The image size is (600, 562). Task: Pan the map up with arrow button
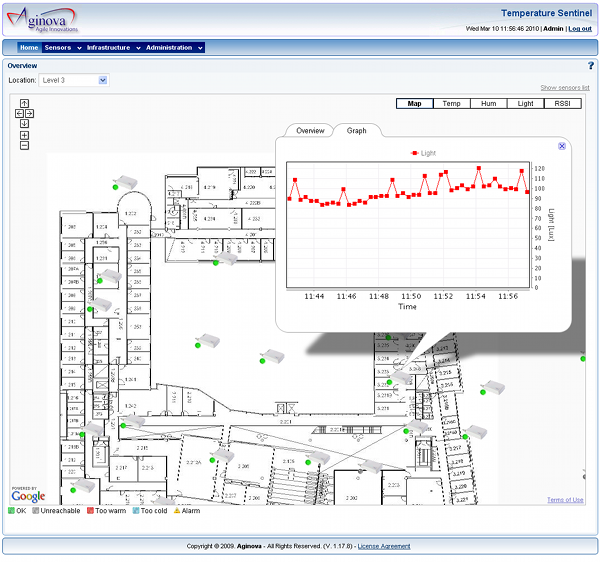[x=24, y=103]
